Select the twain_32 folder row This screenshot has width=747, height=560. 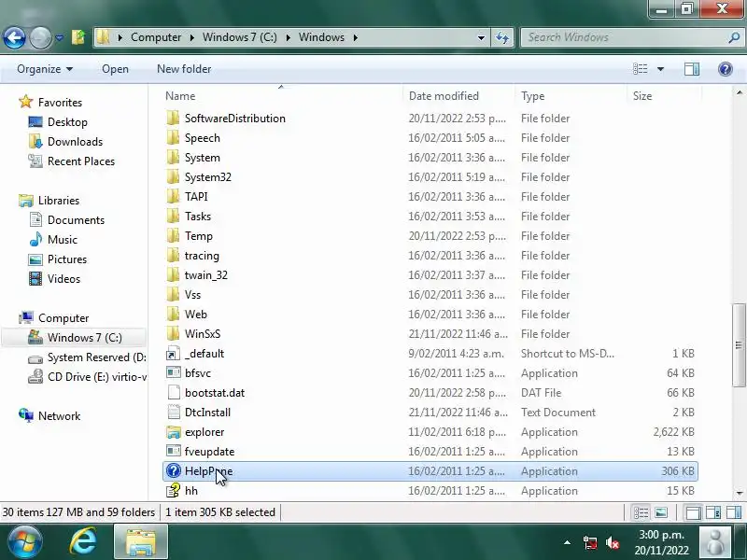(x=430, y=275)
